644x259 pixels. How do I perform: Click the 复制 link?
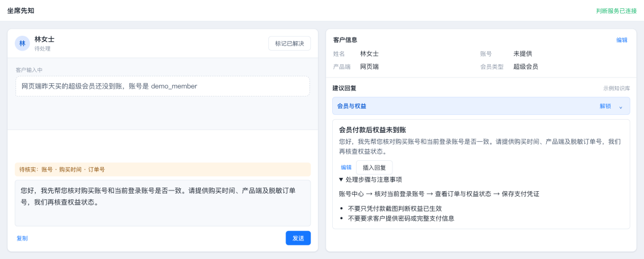22,238
